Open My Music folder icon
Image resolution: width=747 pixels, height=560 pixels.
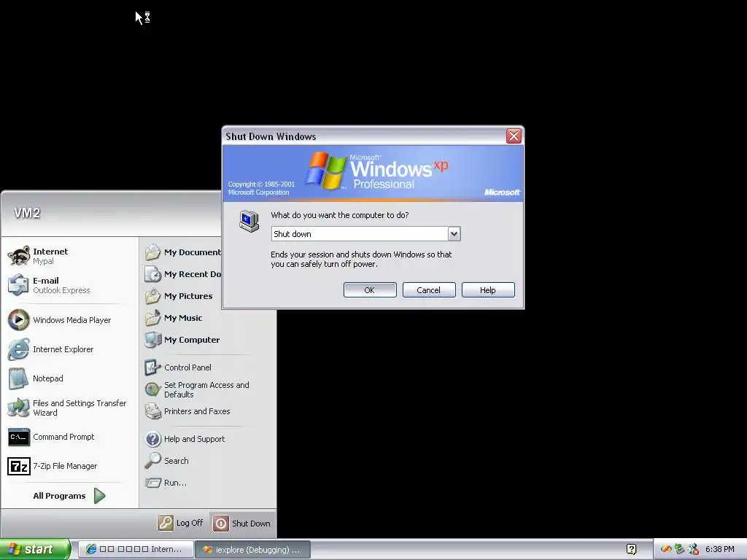click(153, 318)
